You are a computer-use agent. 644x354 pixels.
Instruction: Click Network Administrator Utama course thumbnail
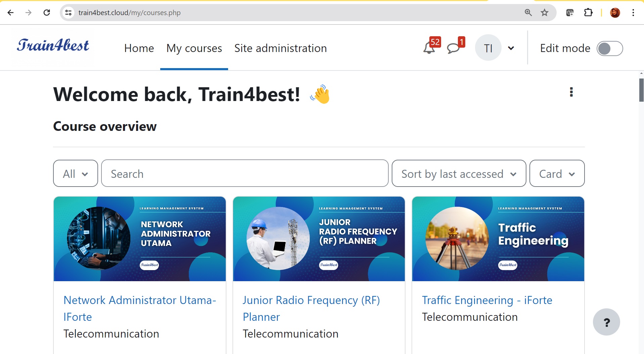(x=140, y=239)
